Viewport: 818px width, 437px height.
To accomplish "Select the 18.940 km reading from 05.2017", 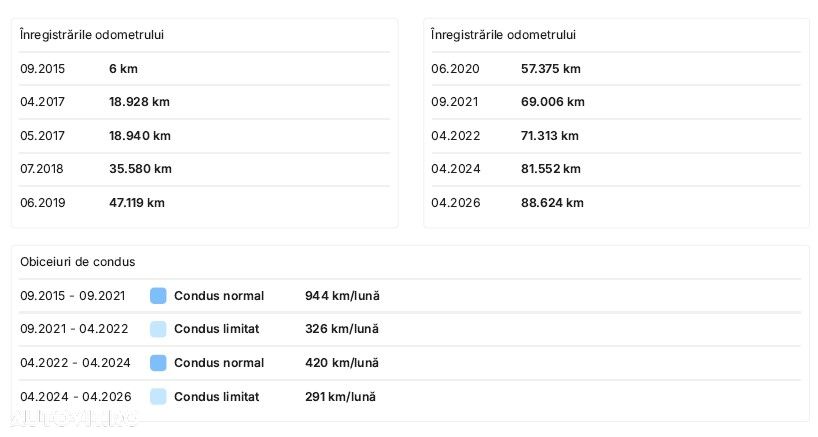I will coord(140,136).
